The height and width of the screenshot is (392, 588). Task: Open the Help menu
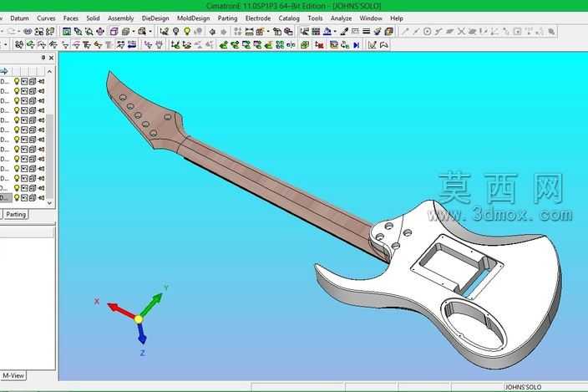tap(397, 18)
